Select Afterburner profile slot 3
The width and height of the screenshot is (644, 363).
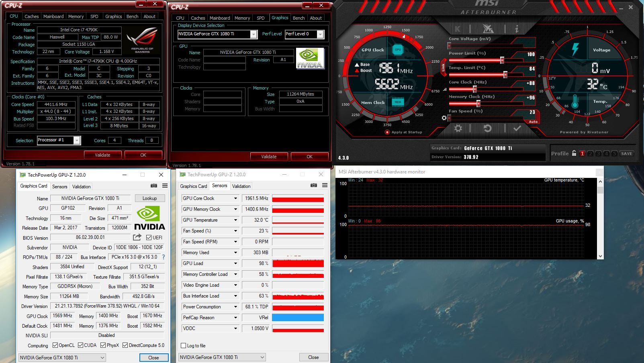[x=598, y=153]
